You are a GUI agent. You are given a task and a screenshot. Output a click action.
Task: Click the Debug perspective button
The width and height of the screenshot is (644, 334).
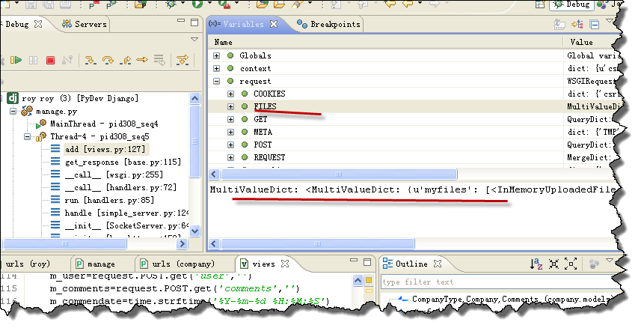point(572,5)
